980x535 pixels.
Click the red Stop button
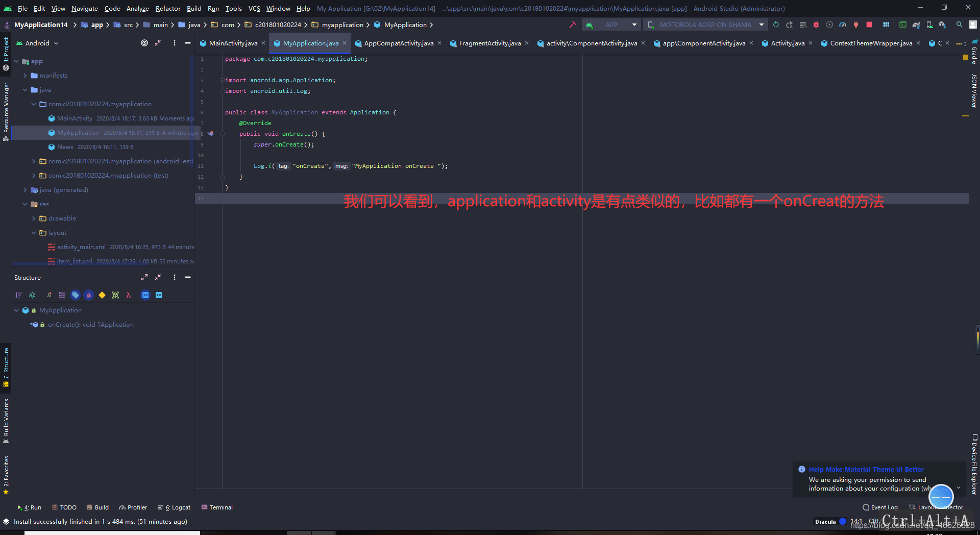869,25
